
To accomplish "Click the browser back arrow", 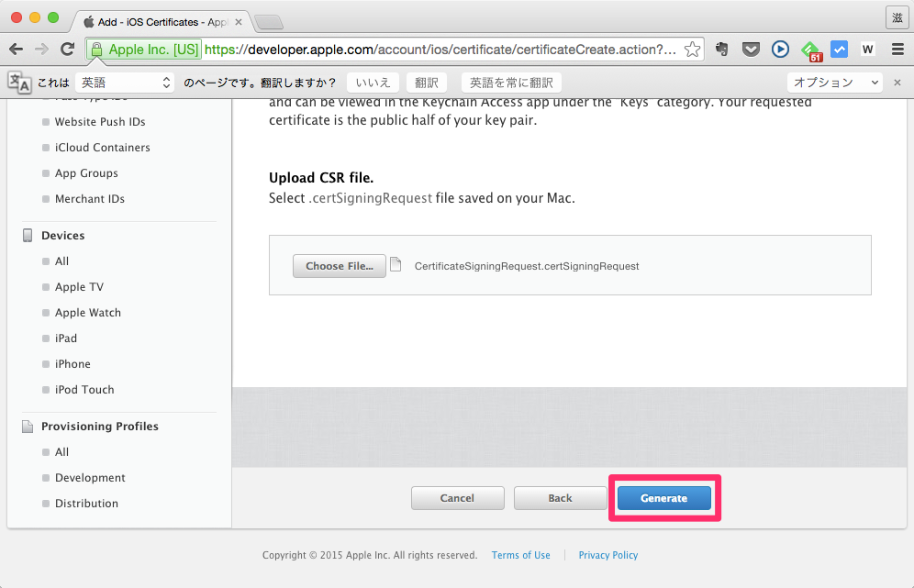I will [17, 50].
